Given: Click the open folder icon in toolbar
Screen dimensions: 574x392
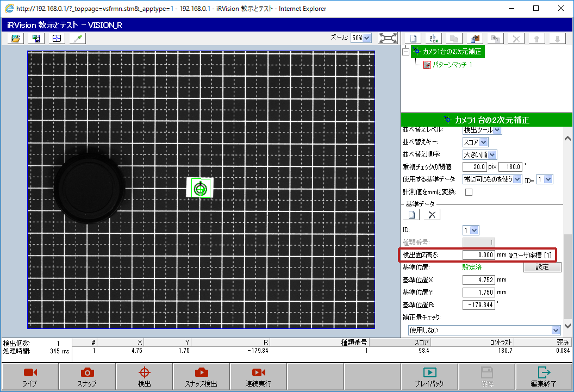Looking at the screenshot, I should pos(16,38).
